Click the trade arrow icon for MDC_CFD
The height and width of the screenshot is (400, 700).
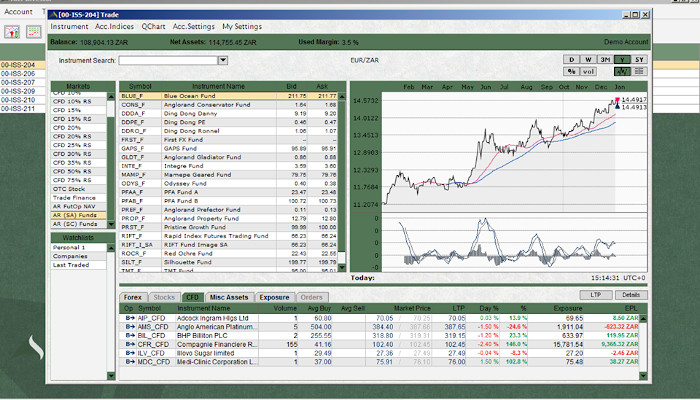click(x=129, y=361)
